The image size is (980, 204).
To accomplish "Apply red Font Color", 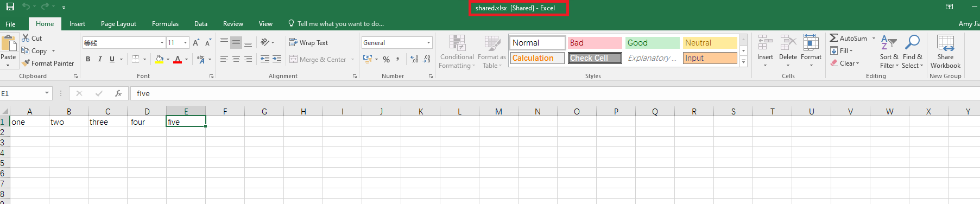I will [x=178, y=59].
